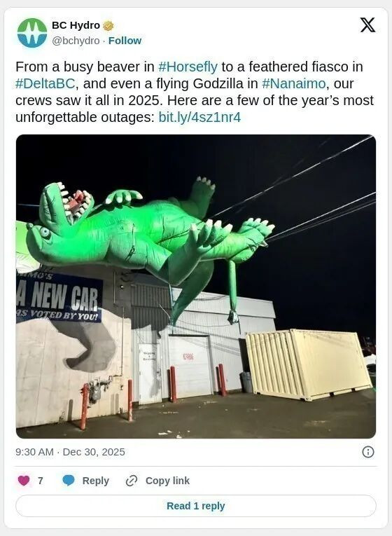Viewport: 392px width, 536px height.
Task: Click Read 1 reply button
Action: (x=196, y=506)
